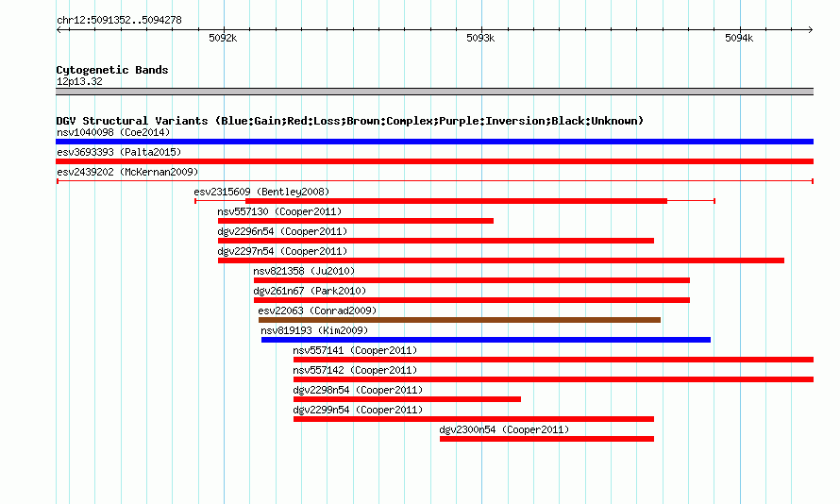Click the 5093k ruler label
Viewport: 840px width, 504px height.
[480, 38]
